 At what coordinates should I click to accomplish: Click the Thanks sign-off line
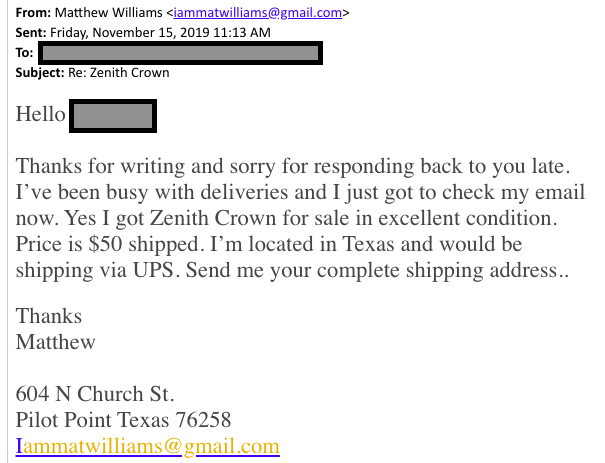click(x=49, y=316)
